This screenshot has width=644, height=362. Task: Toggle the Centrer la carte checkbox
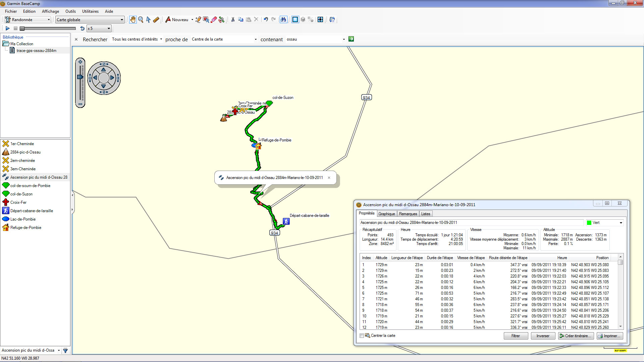tap(362, 336)
